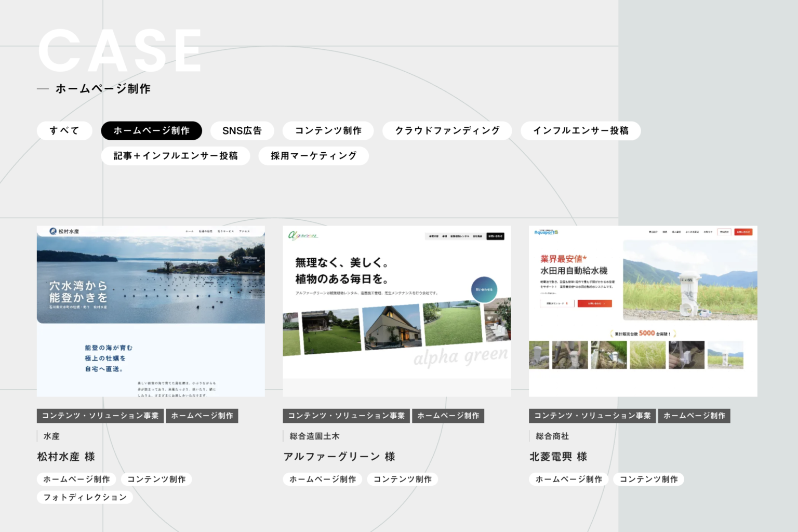This screenshot has width=798, height=532.
Task: Click the コンテンツ・ソリューション事業 label under Aquaport image
Action: point(592,416)
